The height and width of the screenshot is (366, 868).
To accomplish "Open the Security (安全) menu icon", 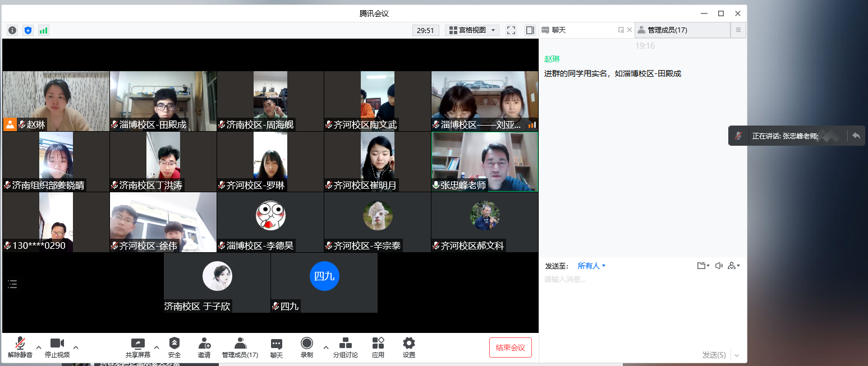I will pos(174,348).
